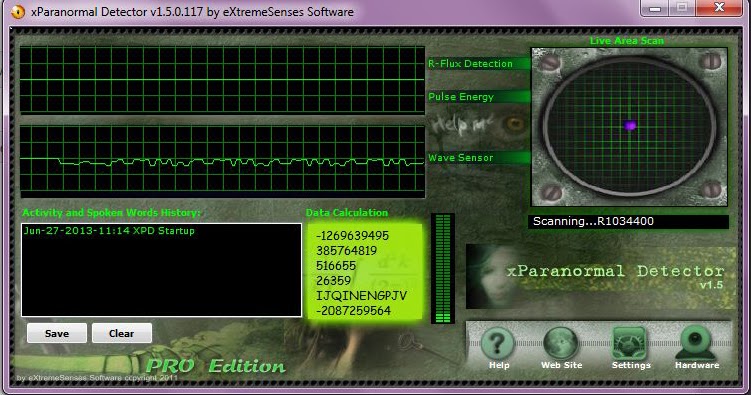Click the value 516655 in Data Calculation
The width and height of the screenshot is (751, 395).
point(336,266)
